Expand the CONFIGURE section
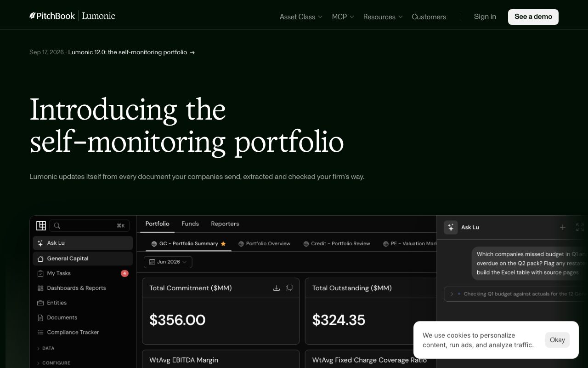 click(x=53, y=363)
